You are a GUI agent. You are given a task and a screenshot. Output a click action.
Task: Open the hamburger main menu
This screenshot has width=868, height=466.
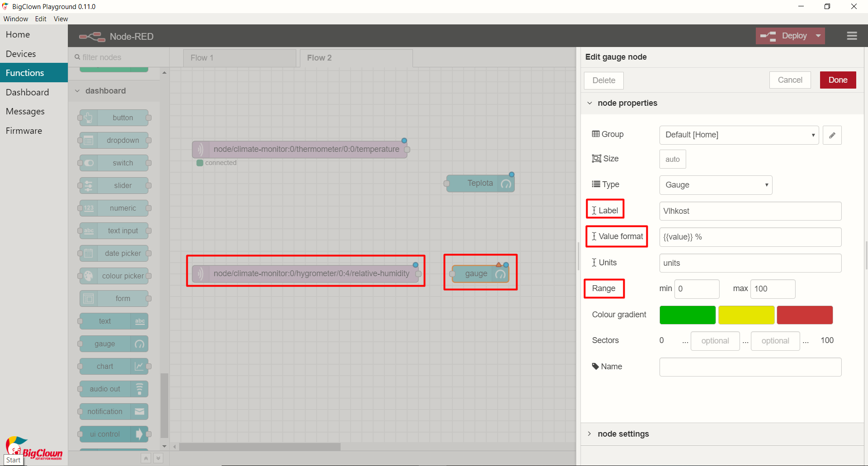coord(852,36)
